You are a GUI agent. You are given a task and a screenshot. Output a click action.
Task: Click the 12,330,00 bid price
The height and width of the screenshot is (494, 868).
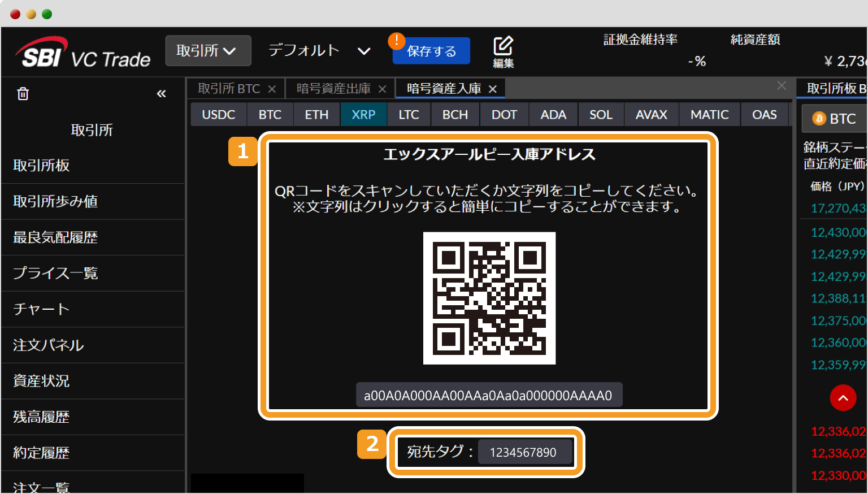(x=838, y=476)
